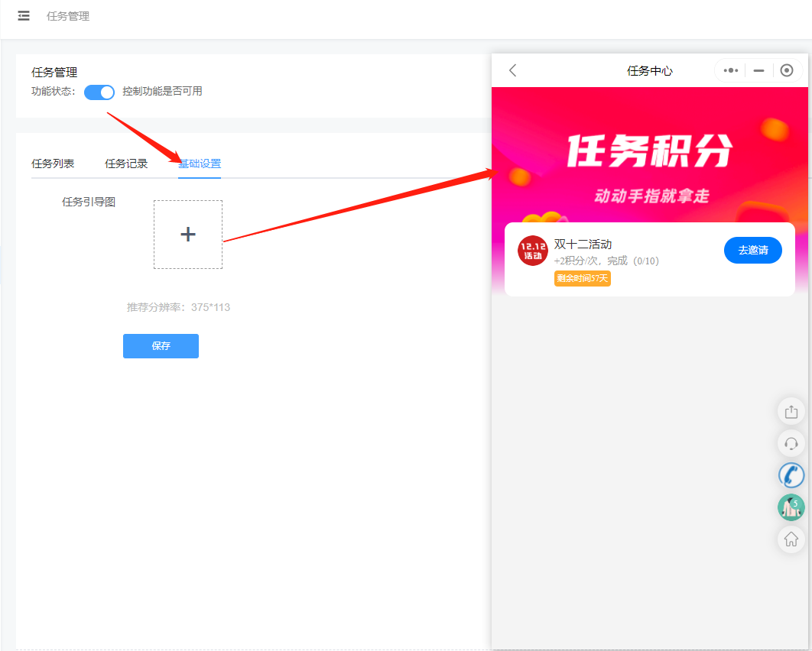This screenshot has height=651, width=812.
Task: Open customer service headset icon
Action: 791,443
